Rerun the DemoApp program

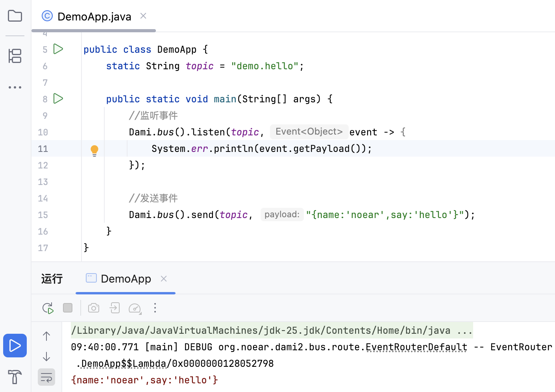pyautogui.click(x=48, y=308)
